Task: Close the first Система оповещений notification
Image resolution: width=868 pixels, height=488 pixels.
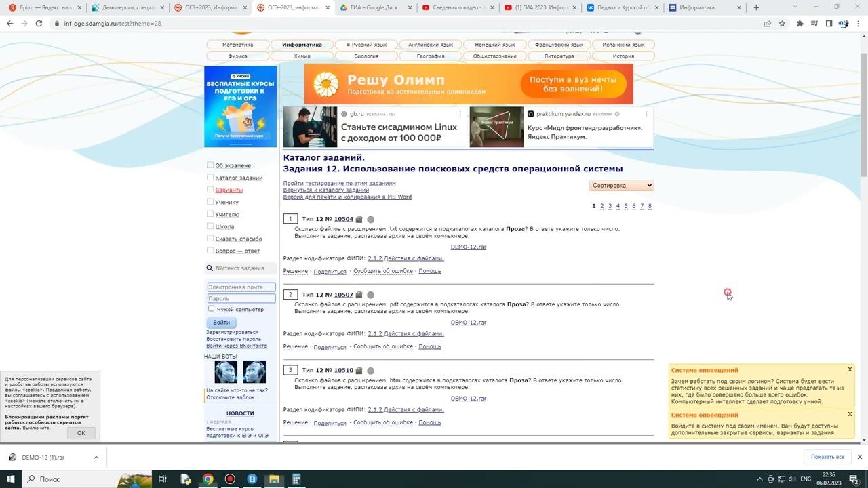Action: tap(850, 369)
